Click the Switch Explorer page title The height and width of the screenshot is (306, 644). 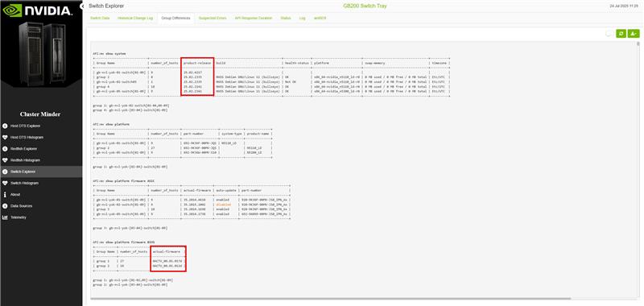[106, 6]
